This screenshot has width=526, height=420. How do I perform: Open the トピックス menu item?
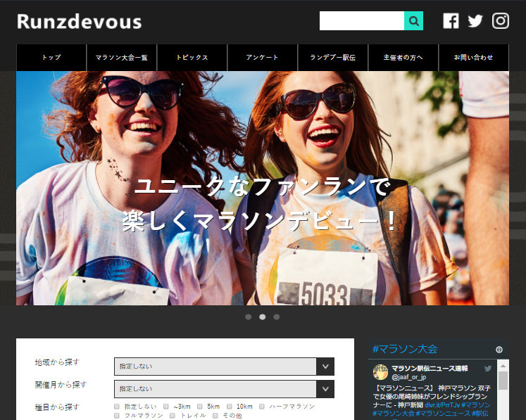pyautogui.click(x=192, y=57)
